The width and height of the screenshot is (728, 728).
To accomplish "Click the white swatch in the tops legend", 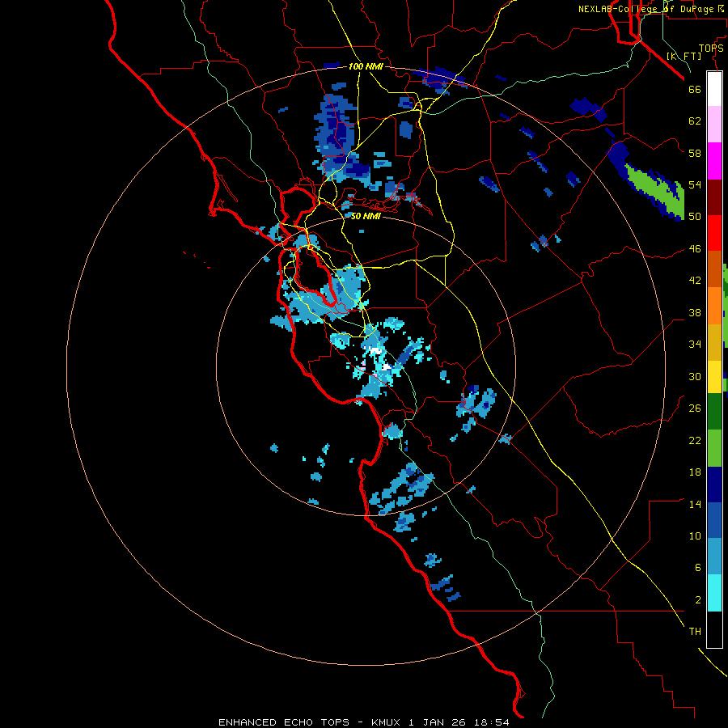I will coord(714,89).
